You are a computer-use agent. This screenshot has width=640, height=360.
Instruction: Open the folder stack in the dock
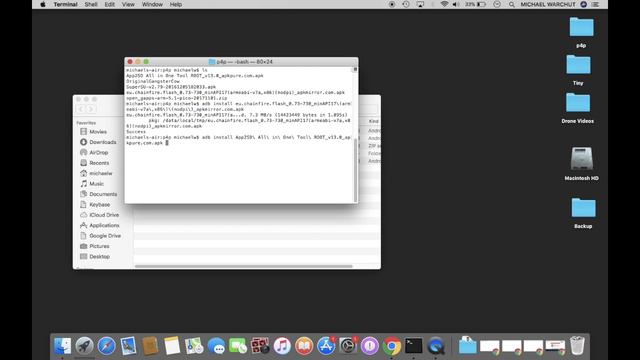point(467,346)
